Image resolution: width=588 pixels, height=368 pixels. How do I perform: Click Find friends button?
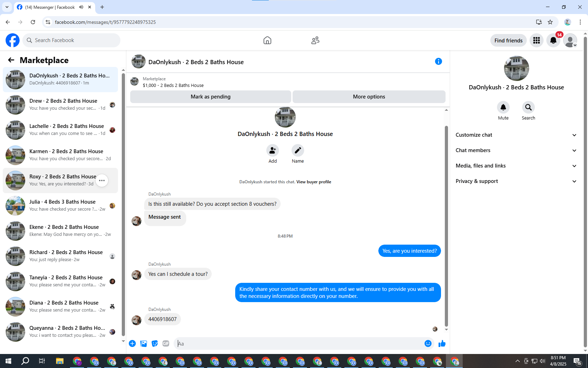508,41
